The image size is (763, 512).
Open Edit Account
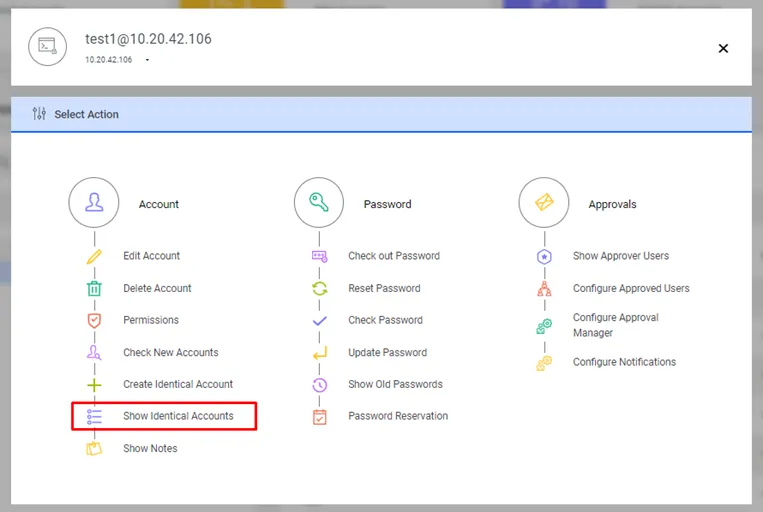pyautogui.click(x=151, y=256)
